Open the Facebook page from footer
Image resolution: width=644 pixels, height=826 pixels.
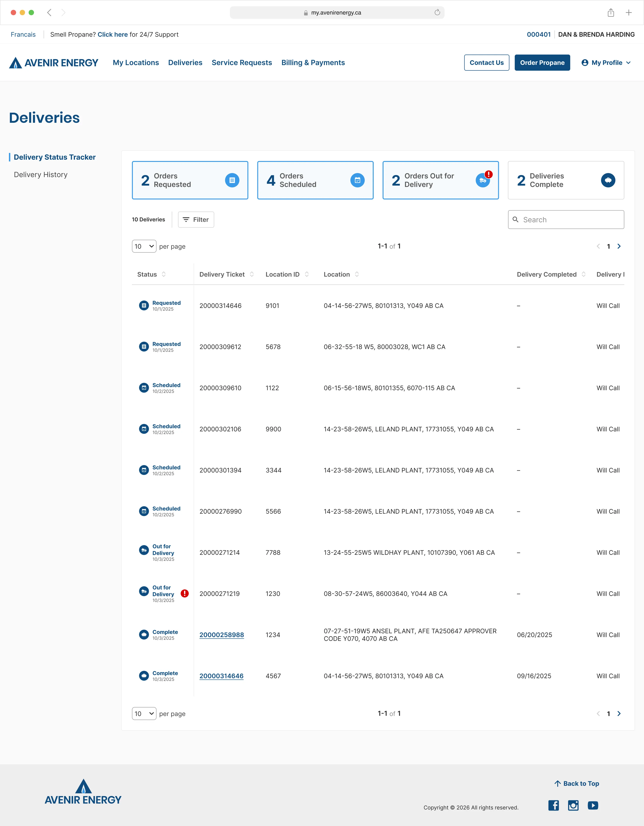click(x=554, y=806)
